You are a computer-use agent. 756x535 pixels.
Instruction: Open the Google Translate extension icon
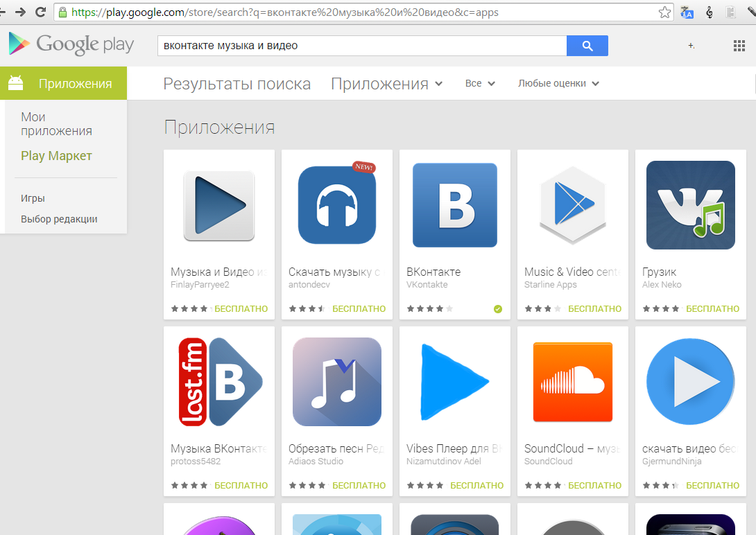point(687,12)
